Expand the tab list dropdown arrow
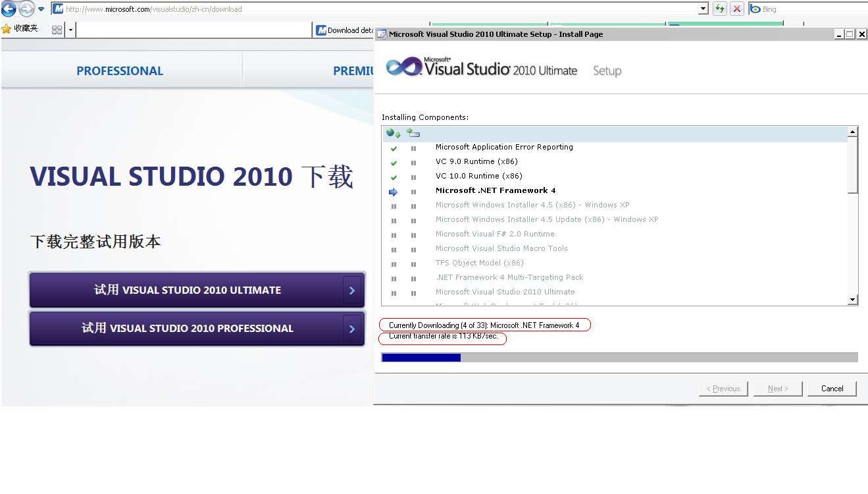868x494 pixels. click(71, 30)
